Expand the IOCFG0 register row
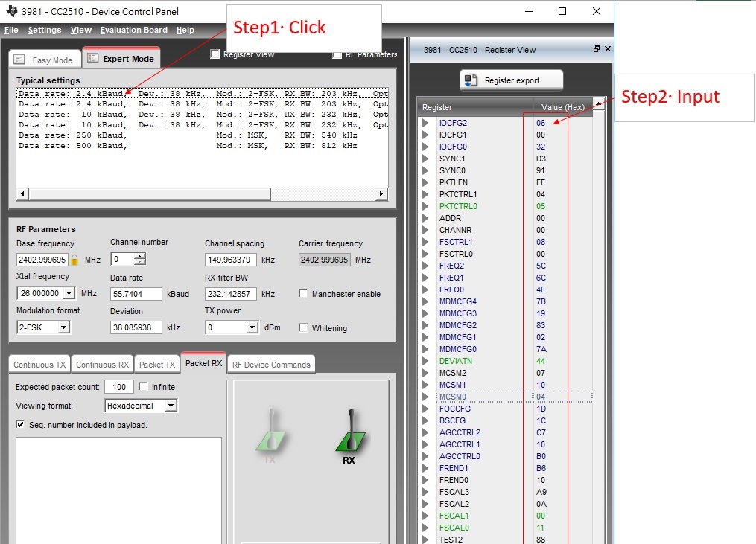 pos(425,147)
